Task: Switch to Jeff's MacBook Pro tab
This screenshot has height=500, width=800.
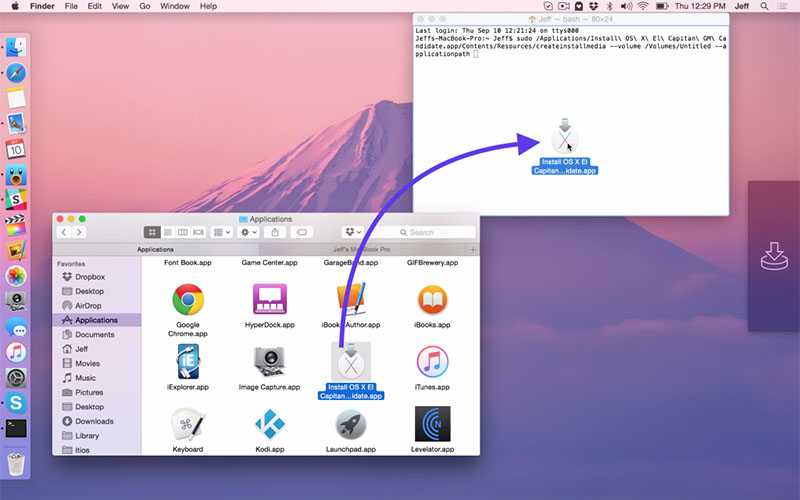Action: pos(360,249)
